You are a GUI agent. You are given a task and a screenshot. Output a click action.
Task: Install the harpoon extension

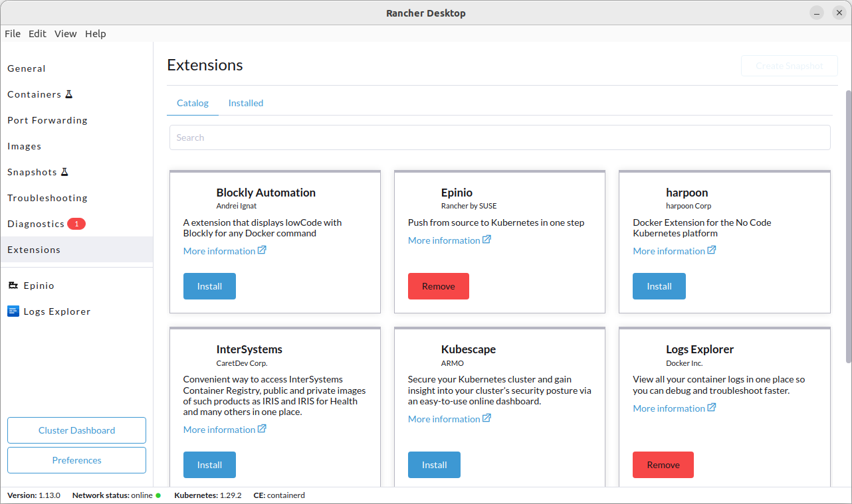pyautogui.click(x=659, y=286)
